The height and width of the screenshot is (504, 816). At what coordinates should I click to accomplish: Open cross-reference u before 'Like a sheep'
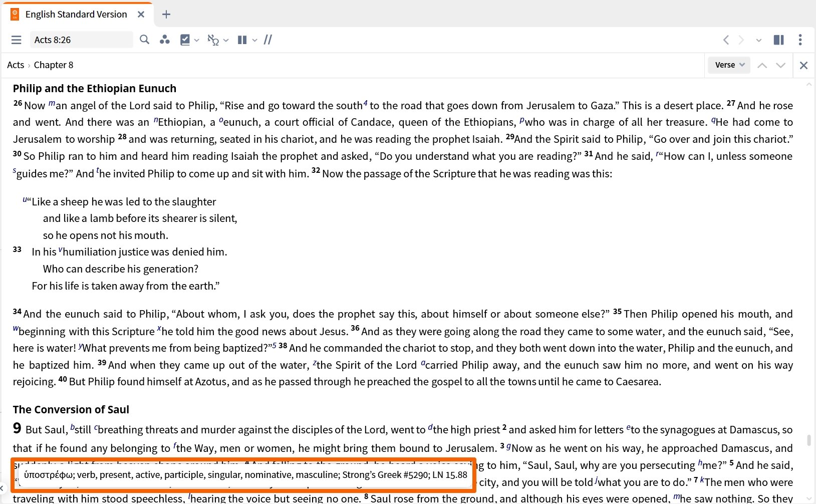(25, 199)
